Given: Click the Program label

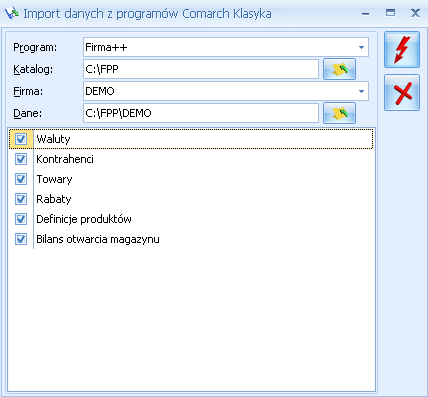Looking at the screenshot, I should click(35, 47).
